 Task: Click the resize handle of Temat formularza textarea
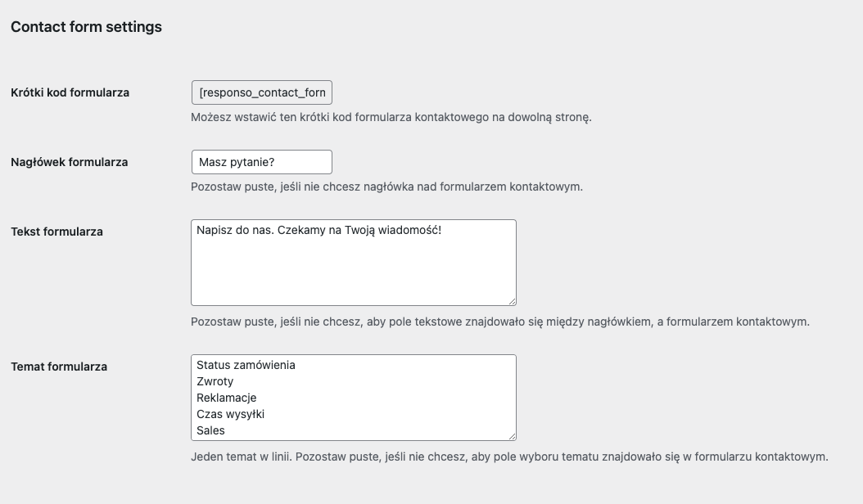coord(512,436)
